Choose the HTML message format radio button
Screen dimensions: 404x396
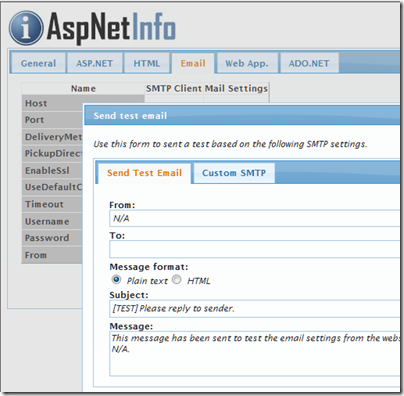(x=177, y=279)
